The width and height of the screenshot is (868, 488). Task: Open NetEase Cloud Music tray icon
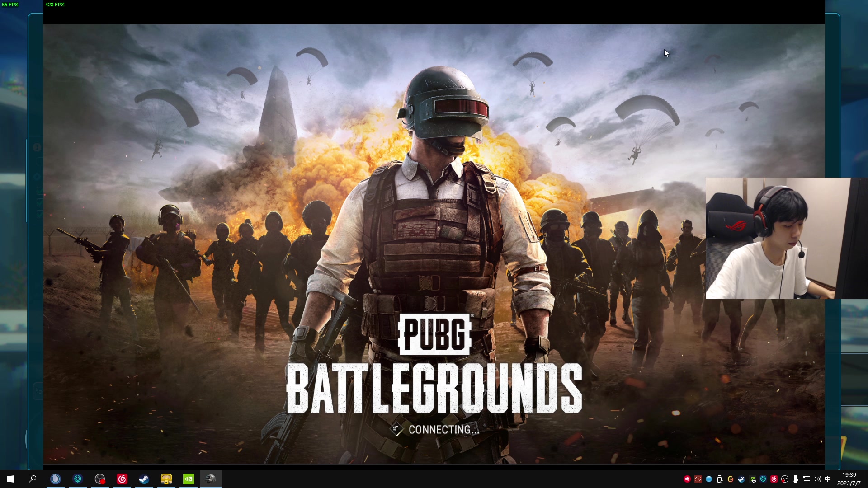pos(774,479)
